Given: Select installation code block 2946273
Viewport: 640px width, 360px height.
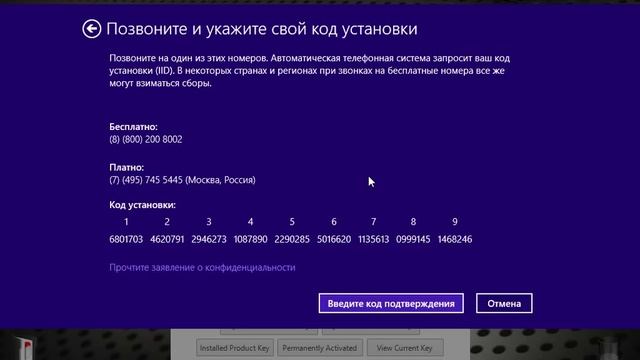Looking at the screenshot, I should coord(209,239).
